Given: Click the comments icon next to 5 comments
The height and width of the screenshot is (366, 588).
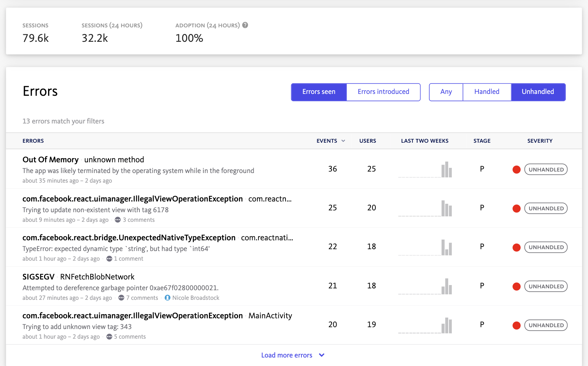Looking at the screenshot, I should (109, 337).
